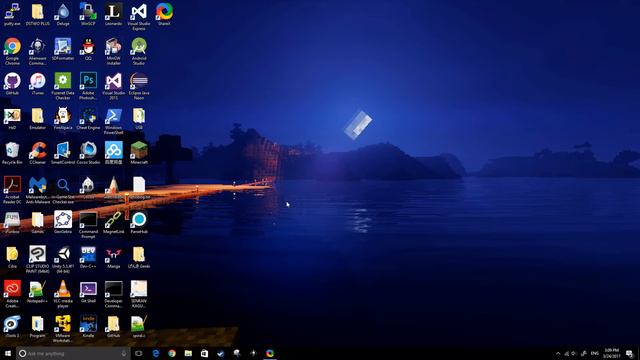Screen dimensions: 640x360
Task: Select the Alienware Command Center shortcut
Action: click(x=38, y=51)
